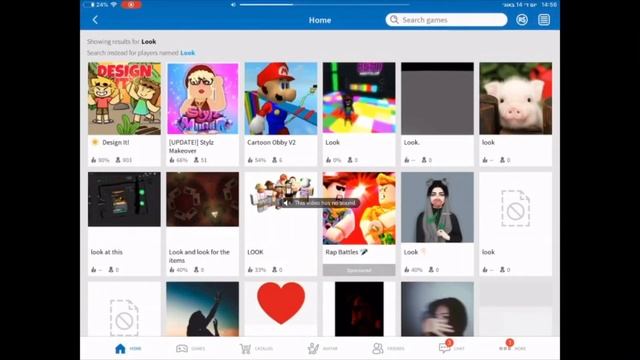Open the hamburger menu icon in header
Image resolution: width=640 pixels, height=360 pixels.
pos(544,20)
